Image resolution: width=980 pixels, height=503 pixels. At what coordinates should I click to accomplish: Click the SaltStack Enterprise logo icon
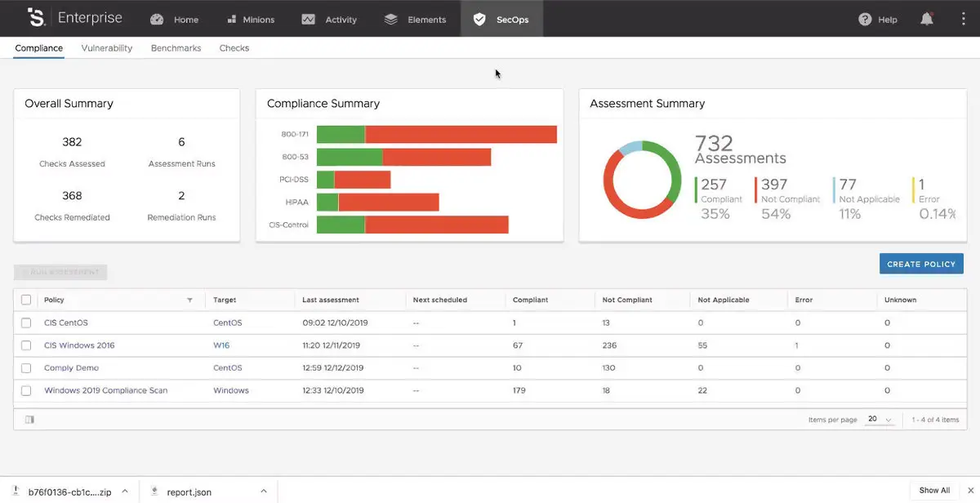tap(35, 18)
